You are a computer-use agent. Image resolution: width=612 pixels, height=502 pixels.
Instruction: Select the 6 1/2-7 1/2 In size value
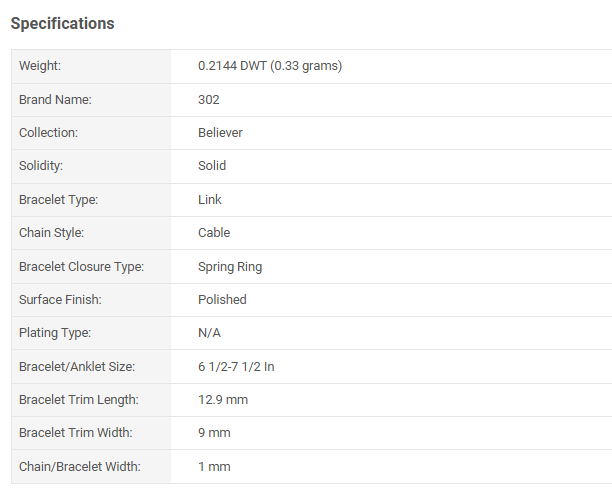tap(236, 366)
